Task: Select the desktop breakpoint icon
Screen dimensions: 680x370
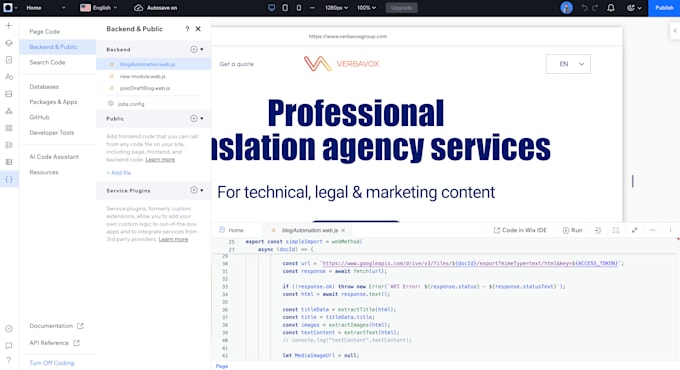Action: [x=271, y=8]
